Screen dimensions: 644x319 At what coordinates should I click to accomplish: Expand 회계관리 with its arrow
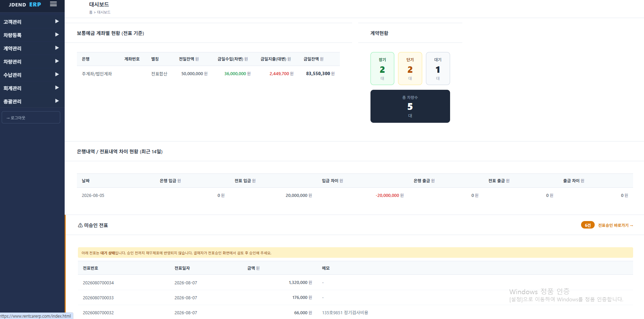coord(57,88)
